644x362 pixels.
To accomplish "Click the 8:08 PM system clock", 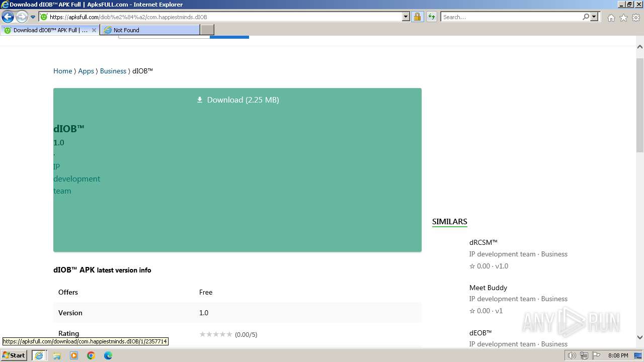I will pos(618,355).
